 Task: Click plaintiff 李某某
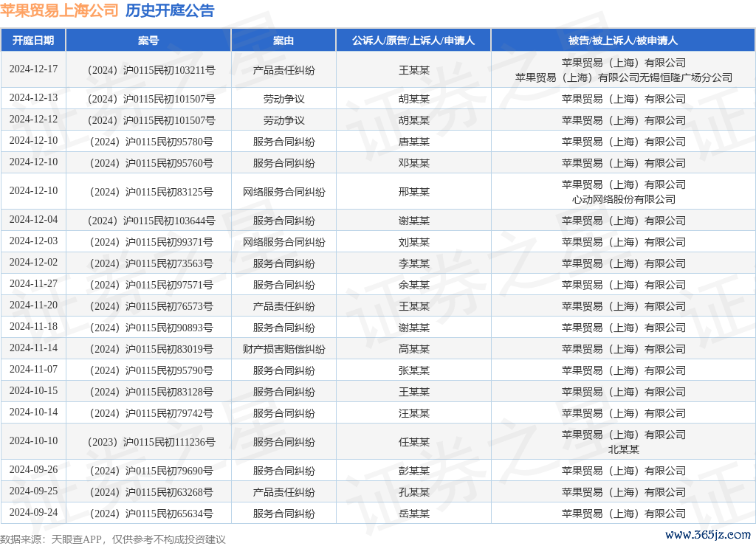414,263
